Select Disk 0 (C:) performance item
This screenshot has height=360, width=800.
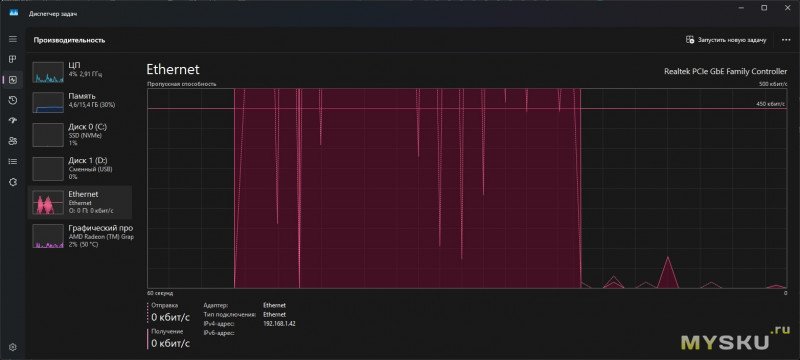click(x=82, y=135)
